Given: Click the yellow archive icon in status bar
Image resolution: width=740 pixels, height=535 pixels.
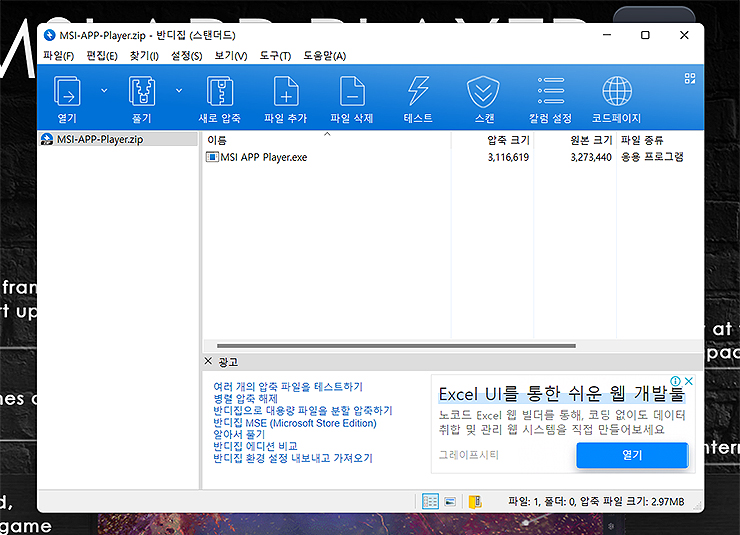Looking at the screenshot, I should coord(475,501).
